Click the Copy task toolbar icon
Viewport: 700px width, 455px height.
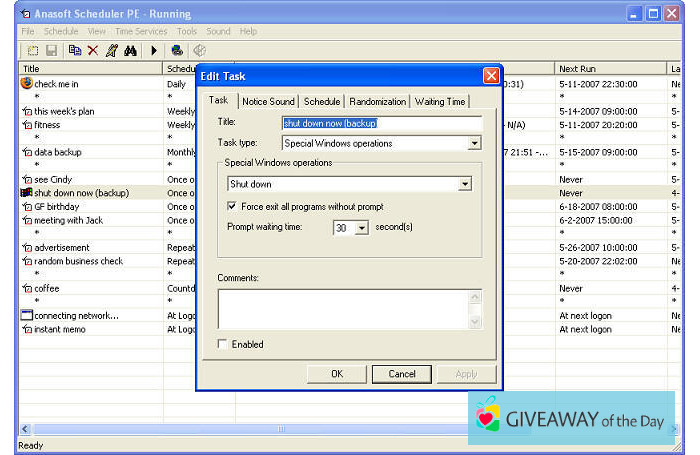[75, 50]
